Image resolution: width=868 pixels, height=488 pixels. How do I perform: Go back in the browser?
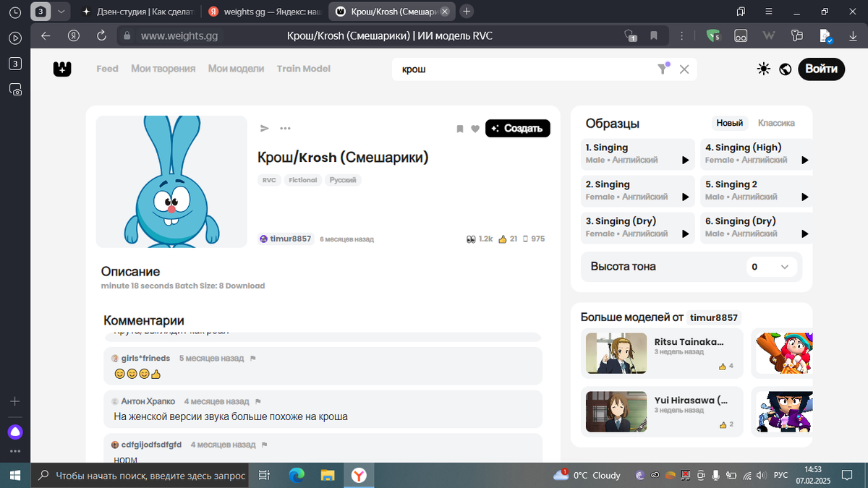(46, 35)
